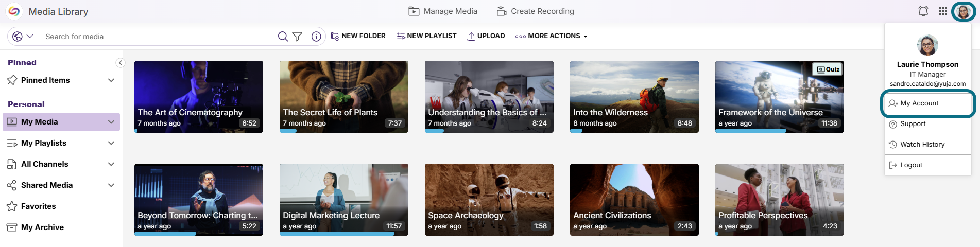Click the search info icon

pos(316,37)
